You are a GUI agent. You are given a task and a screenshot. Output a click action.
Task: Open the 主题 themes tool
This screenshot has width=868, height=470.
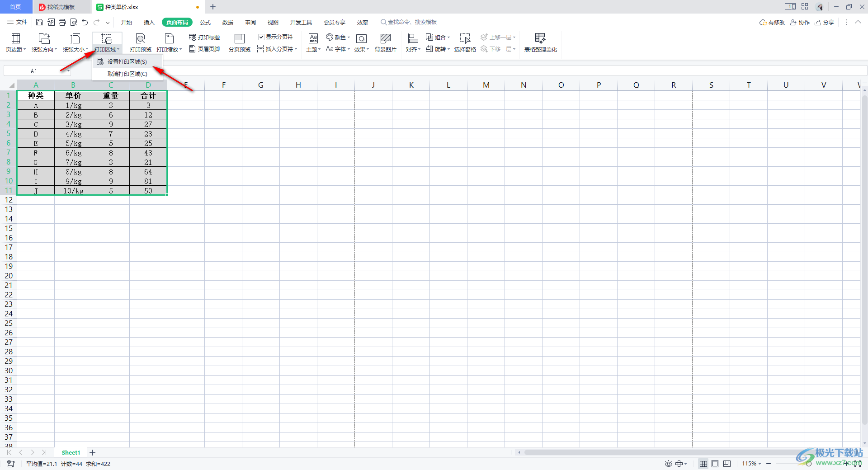(313, 43)
